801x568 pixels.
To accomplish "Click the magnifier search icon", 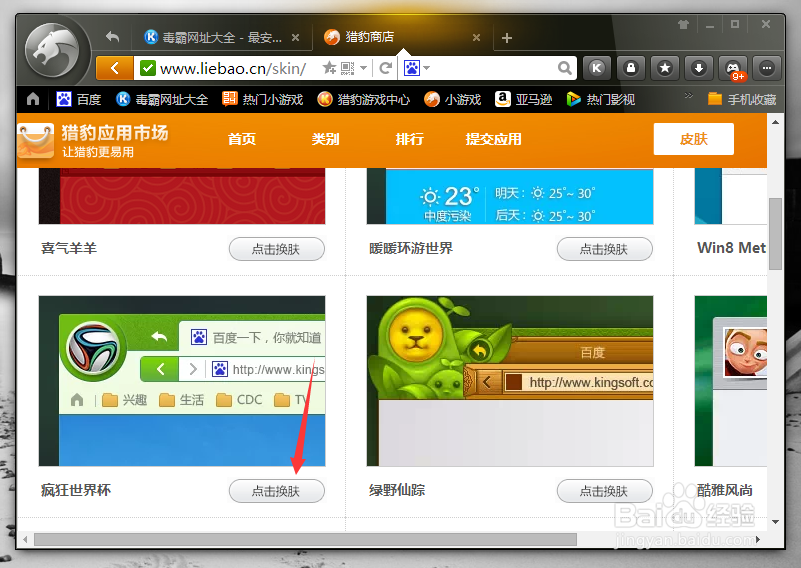I will pos(564,68).
